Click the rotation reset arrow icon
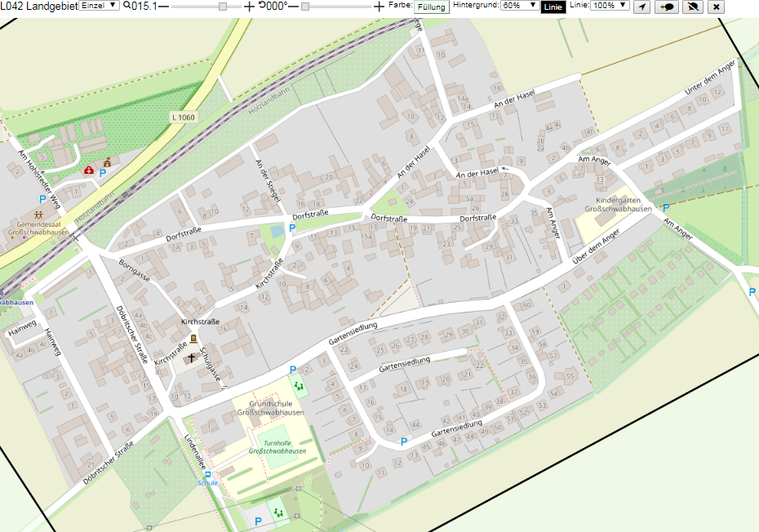Screen dimensions: 759x532 (x=262, y=6)
